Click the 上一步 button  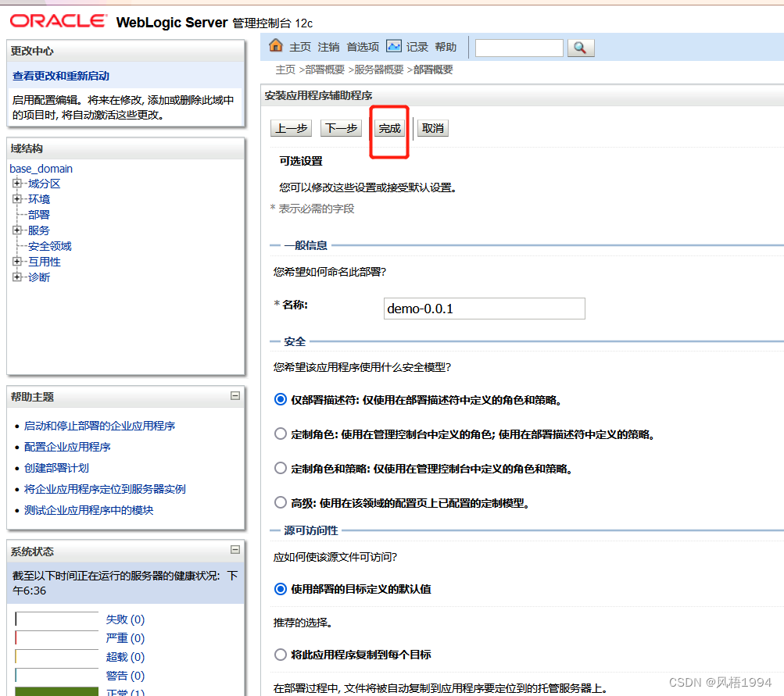291,128
